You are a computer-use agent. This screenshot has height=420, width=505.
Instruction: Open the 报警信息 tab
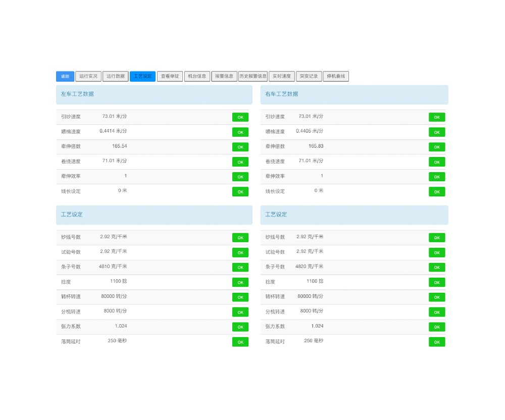(224, 76)
